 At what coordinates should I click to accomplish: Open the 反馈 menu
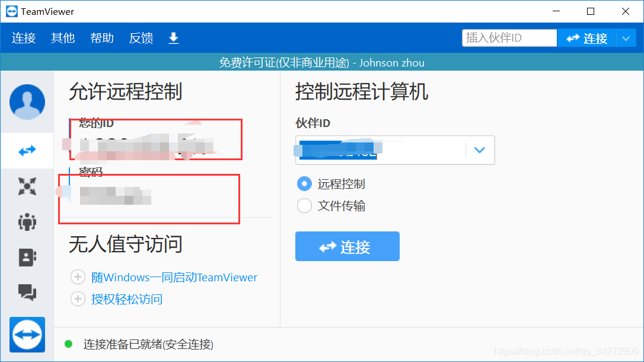coord(141,38)
